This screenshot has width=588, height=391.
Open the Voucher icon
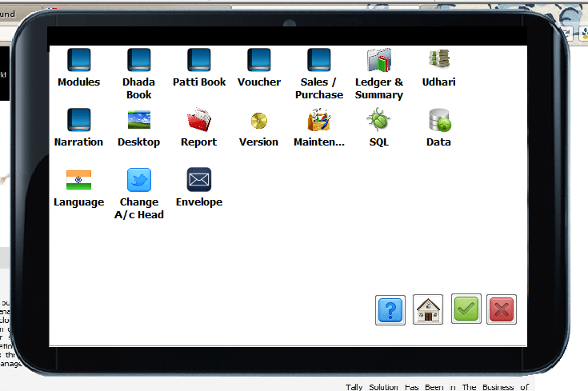[x=258, y=61]
